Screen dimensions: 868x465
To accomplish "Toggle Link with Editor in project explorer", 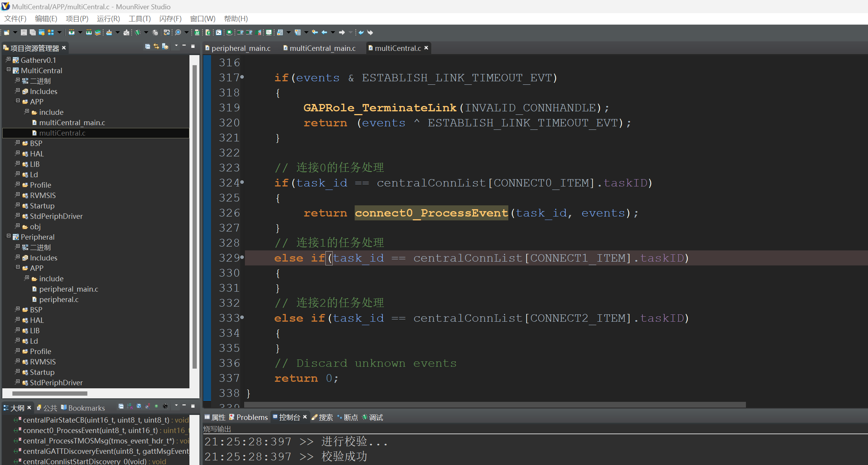I will pos(156,46).
